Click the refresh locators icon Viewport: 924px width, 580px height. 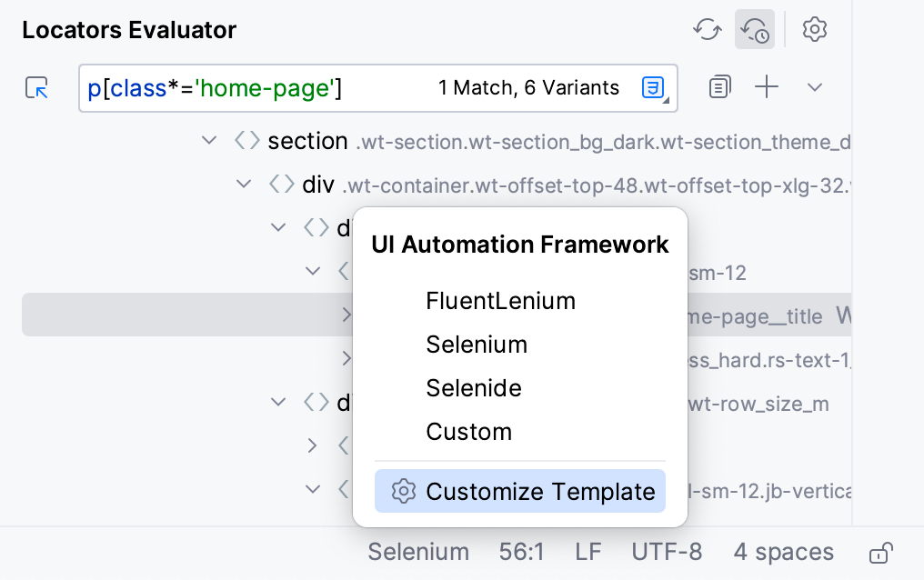707,29
